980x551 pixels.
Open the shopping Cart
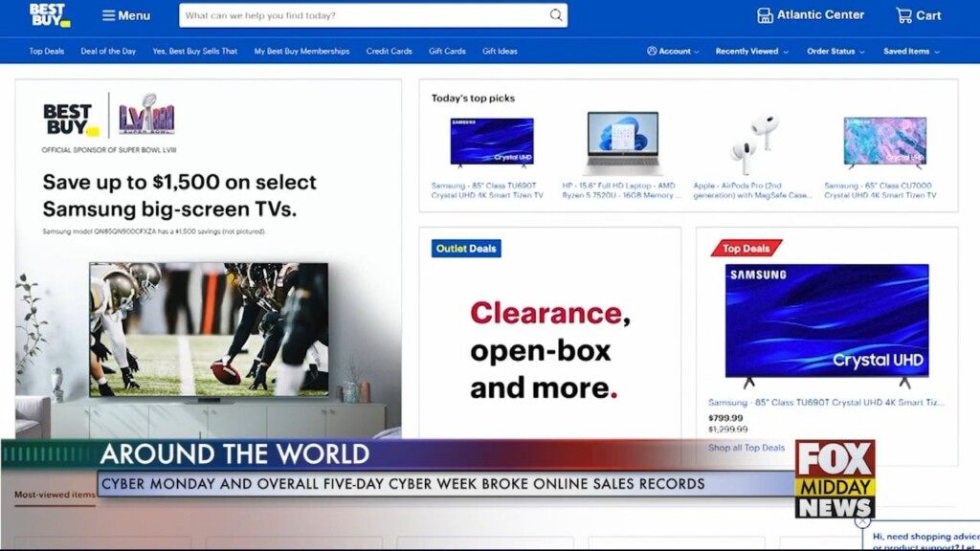[918, 15]
